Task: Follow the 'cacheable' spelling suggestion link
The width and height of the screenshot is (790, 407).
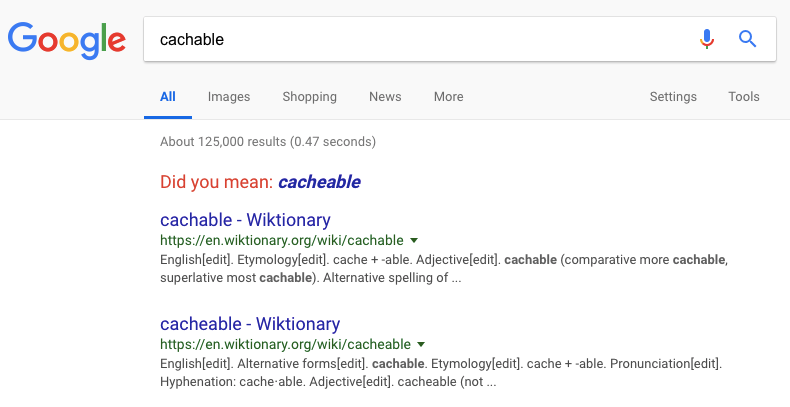Action: pyautogui.click(x=319, y=182)
